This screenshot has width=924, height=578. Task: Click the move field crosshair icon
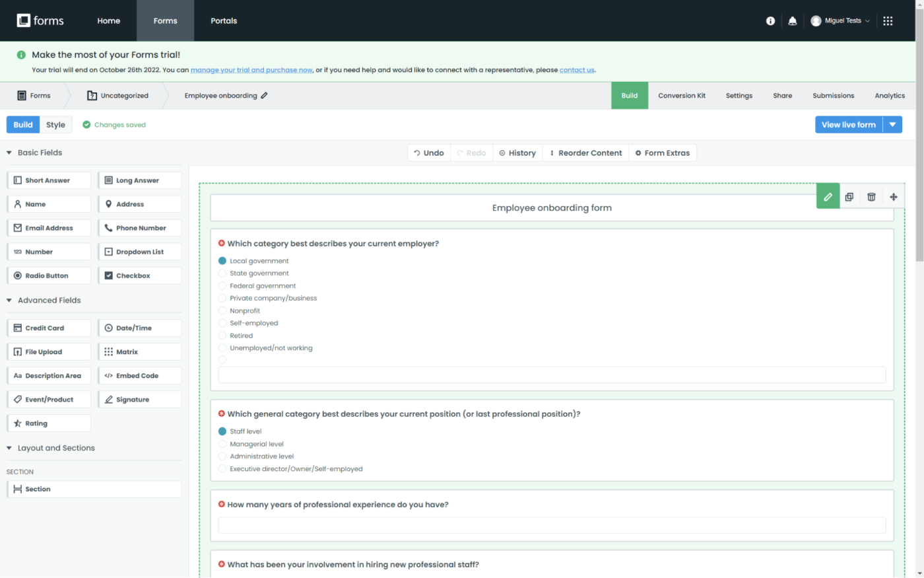coord(894,197)
